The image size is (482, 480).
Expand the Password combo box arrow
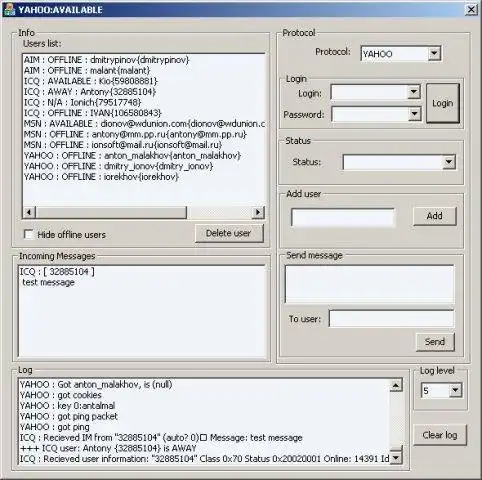[414, 114]
